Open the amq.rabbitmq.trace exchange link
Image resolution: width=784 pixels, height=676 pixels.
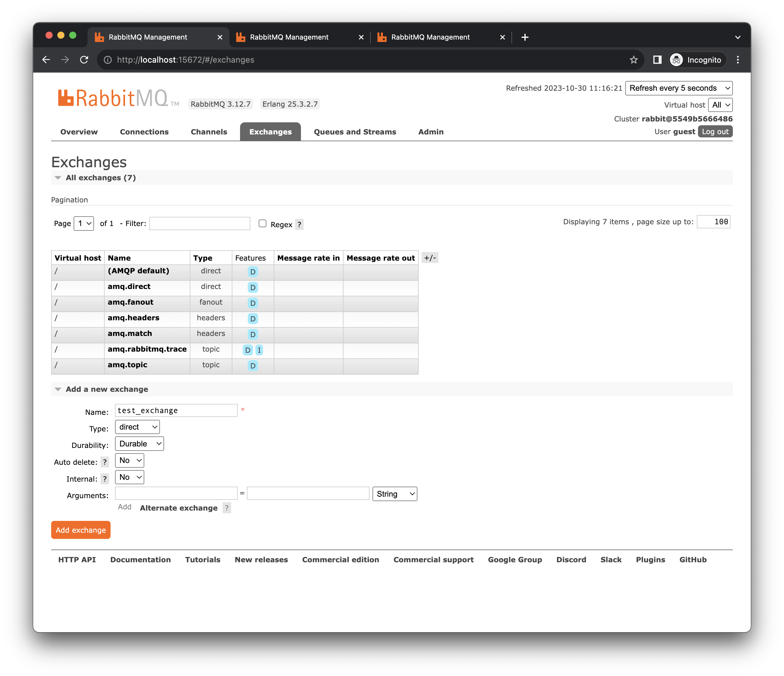[147, 349]
